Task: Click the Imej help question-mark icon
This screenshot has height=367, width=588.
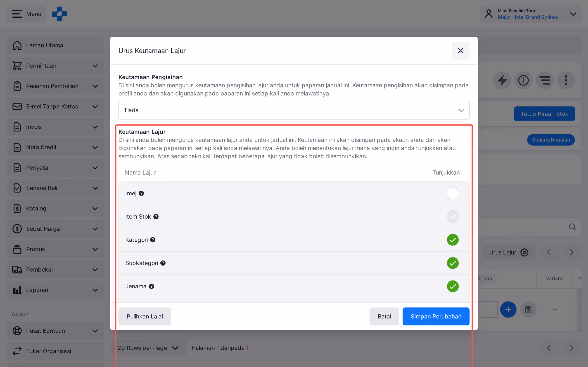Action: pos(141,193)
